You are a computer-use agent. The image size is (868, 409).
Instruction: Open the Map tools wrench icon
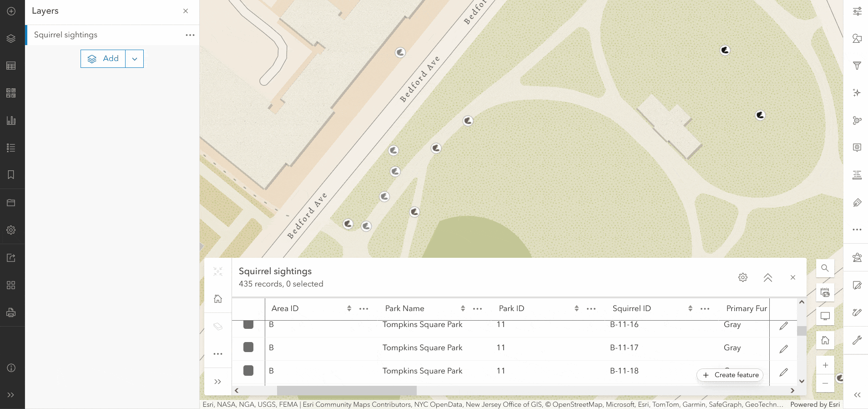[857, 340]
